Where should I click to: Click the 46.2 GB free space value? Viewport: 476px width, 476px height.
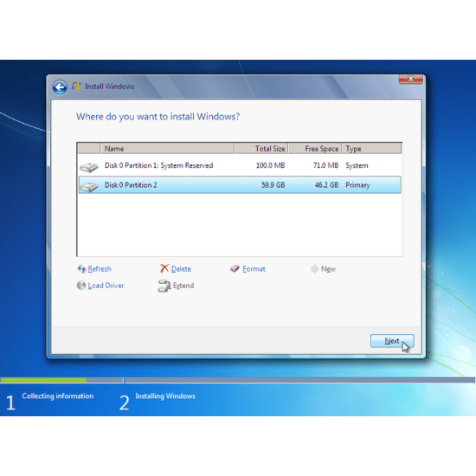(x=326, y=185)
